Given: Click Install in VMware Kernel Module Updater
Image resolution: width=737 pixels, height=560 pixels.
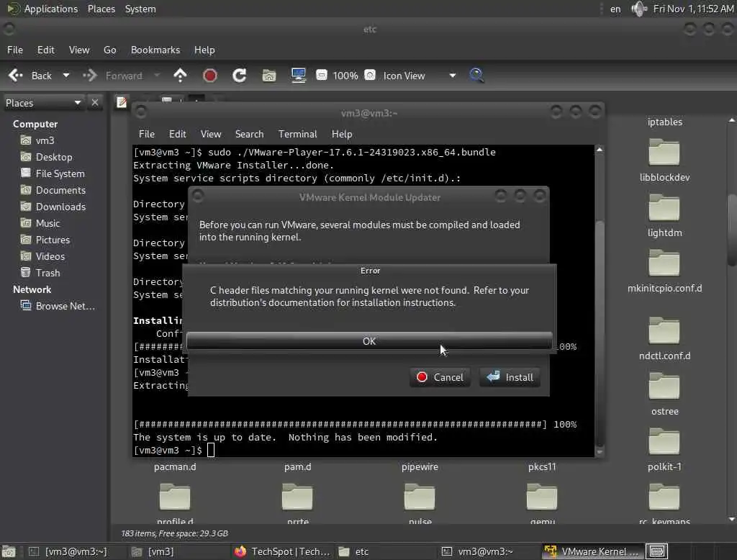Looking at the screenshot, I should pos(510,377).
